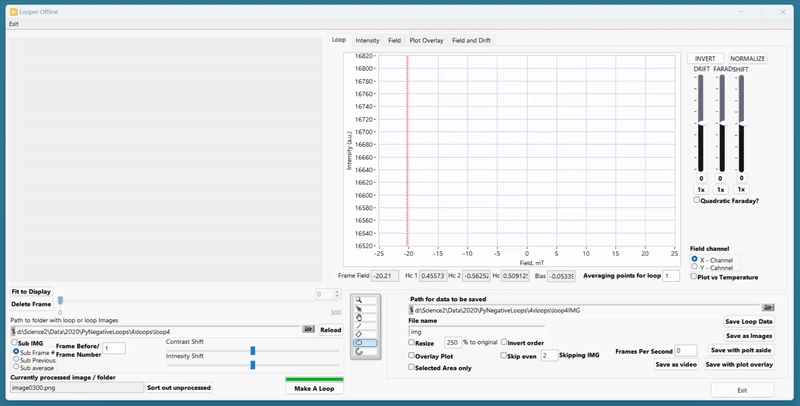
Task: Click the DRIFT 1x multiplier button
Action: click(701, 189)
